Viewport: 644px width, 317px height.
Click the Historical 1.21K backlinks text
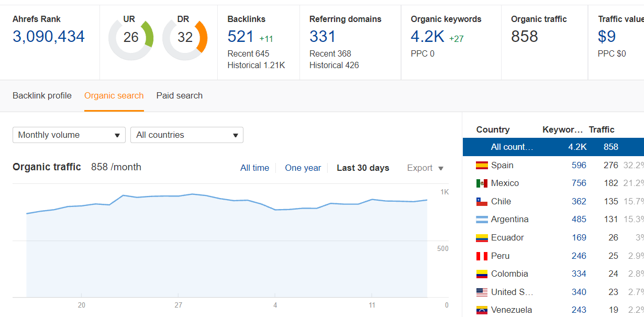(257, 65)
